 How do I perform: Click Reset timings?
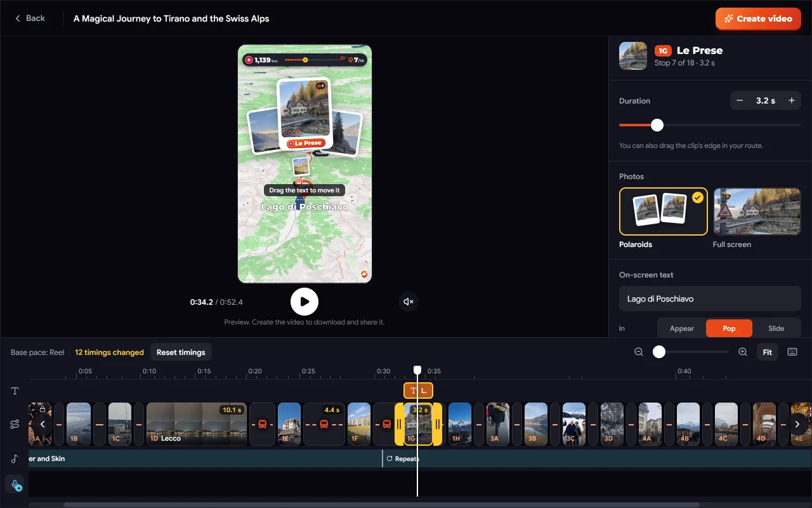click(x=181, y=352)
